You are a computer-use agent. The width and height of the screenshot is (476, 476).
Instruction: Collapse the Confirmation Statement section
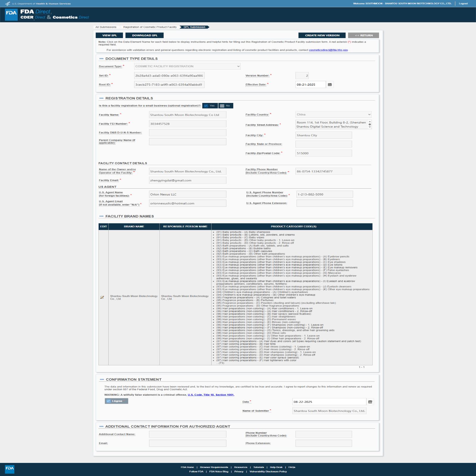click(102, 379)
